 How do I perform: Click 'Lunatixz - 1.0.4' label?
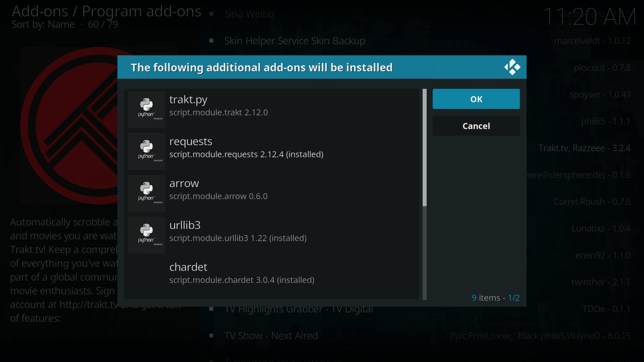601,228
